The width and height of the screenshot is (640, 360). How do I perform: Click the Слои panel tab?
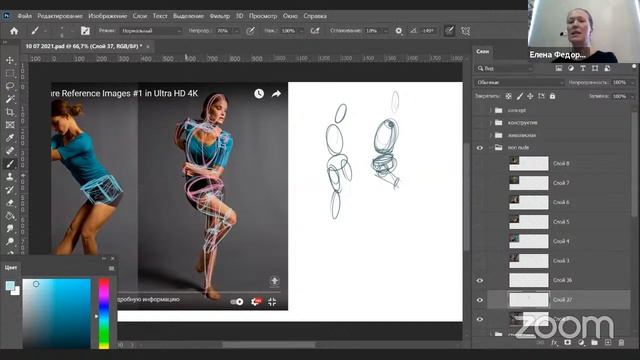pos(482,51)
